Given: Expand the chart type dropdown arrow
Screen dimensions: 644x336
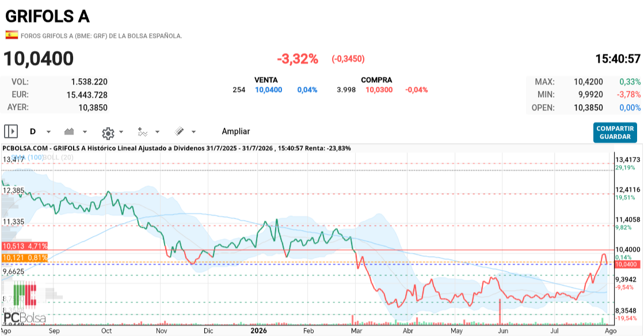Looking at the screenshot, I should point(85,132).
